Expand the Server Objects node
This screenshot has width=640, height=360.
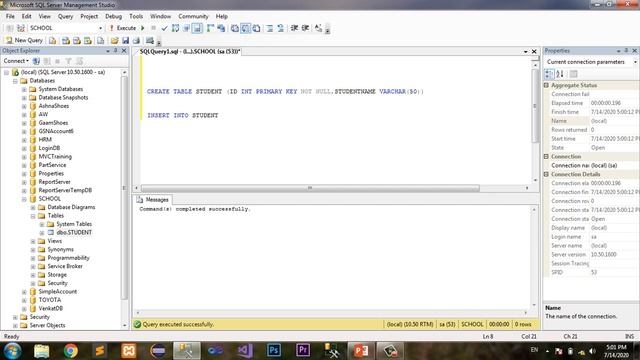pyautogui.click(x=15, y=326)
